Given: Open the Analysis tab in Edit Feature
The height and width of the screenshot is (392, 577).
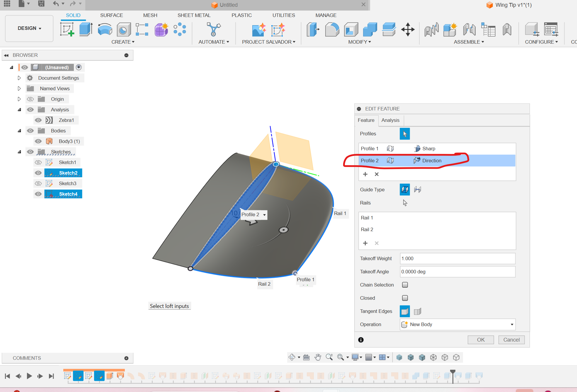Looking at the screenshot, I should coord(390,120).
